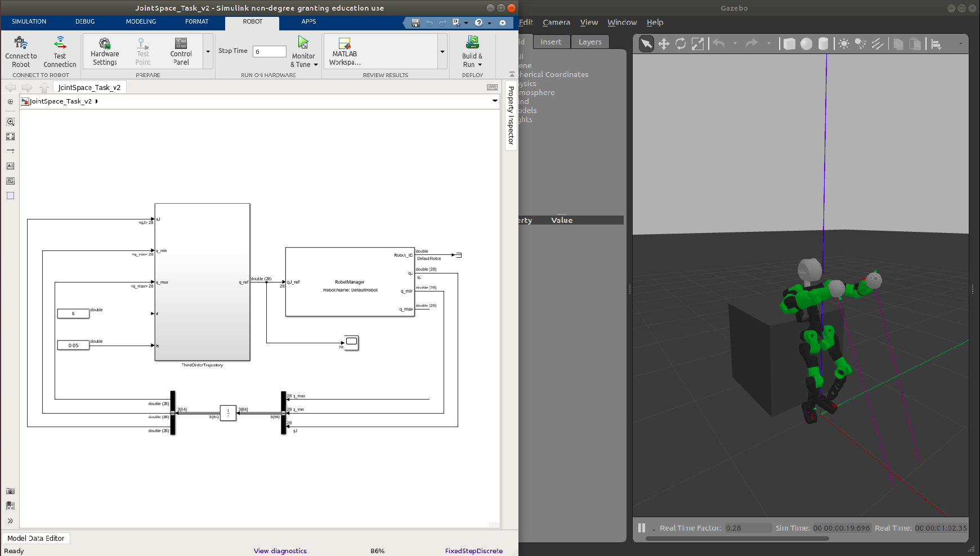Viewport: 980px width, 556px height.
Task: Click the Build & Run deploy icon
Action: click(472, 43)
